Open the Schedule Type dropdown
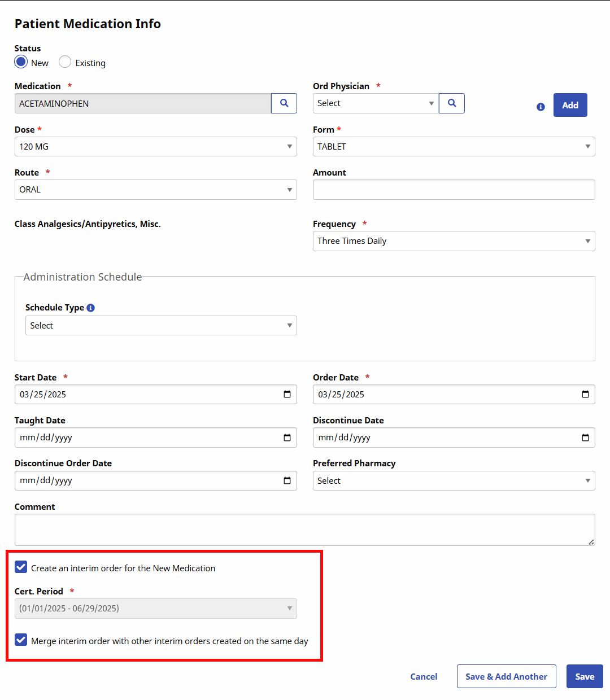 click(161, 326)
